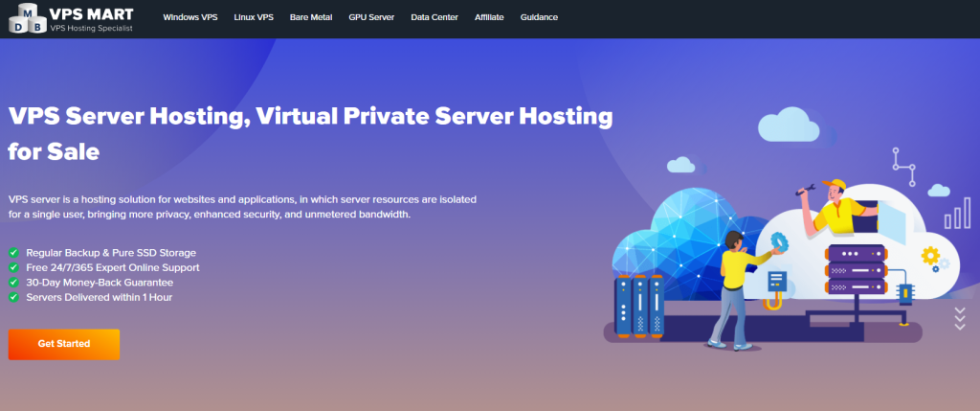Screen dimensions: 980x411
Task: Click the scroll-down triple chevron arrows
Action: point(960,318)
